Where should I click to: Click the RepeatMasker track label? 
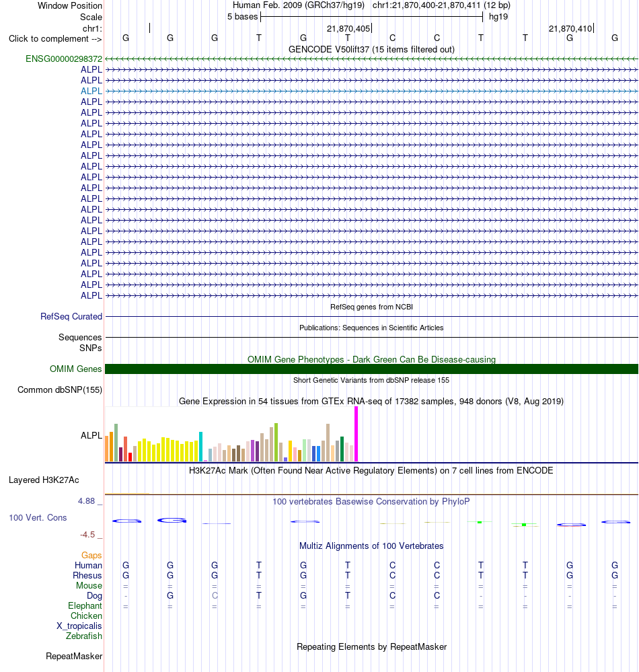74,656
